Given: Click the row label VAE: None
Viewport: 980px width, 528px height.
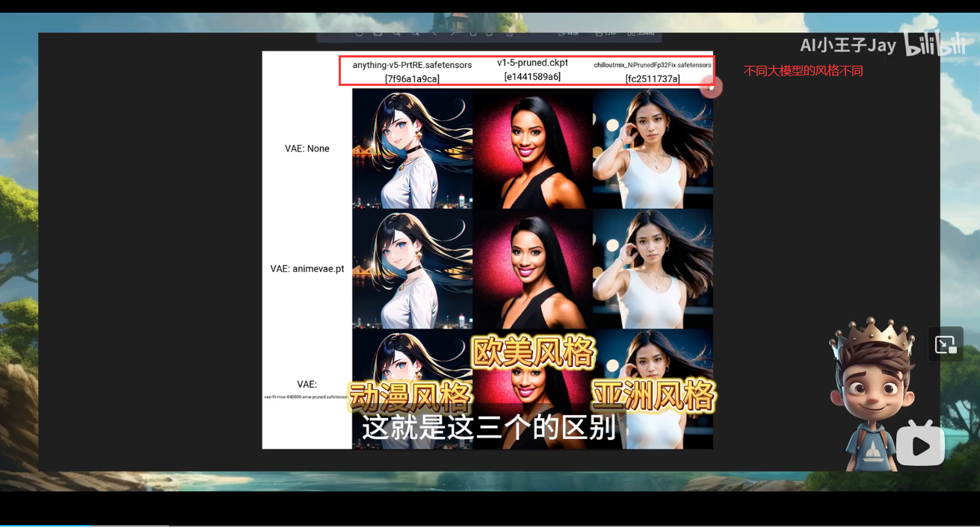Looking at the screenshot, I should 307,149.
